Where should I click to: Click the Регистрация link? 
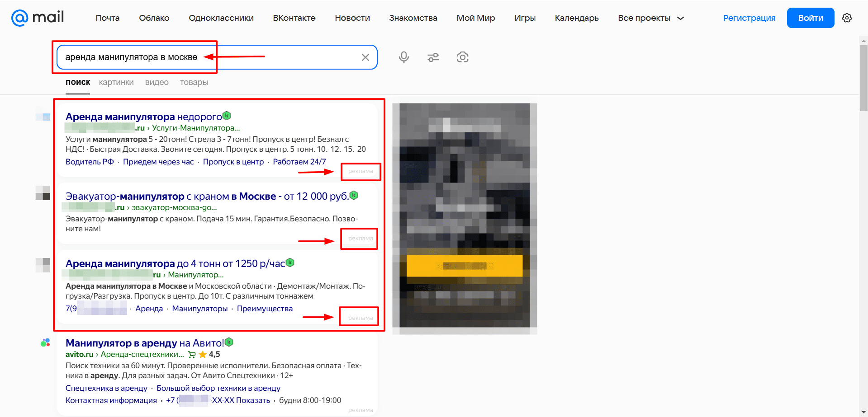pos(749,18)
